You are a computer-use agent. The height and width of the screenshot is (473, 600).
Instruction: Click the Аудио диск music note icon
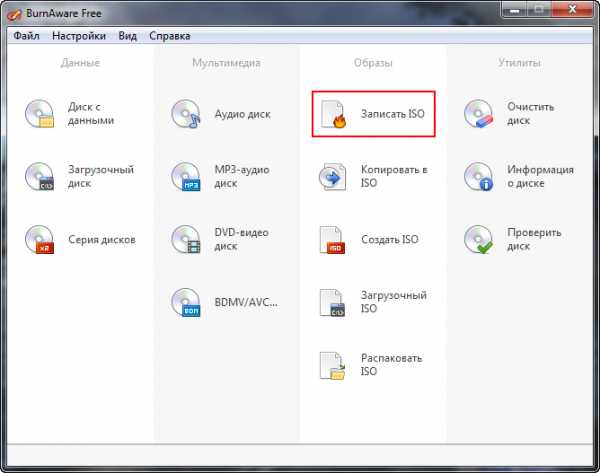(x=186, y=114)
